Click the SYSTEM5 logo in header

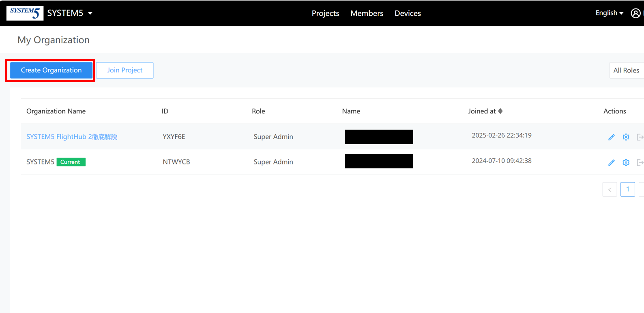pos(25,13)
